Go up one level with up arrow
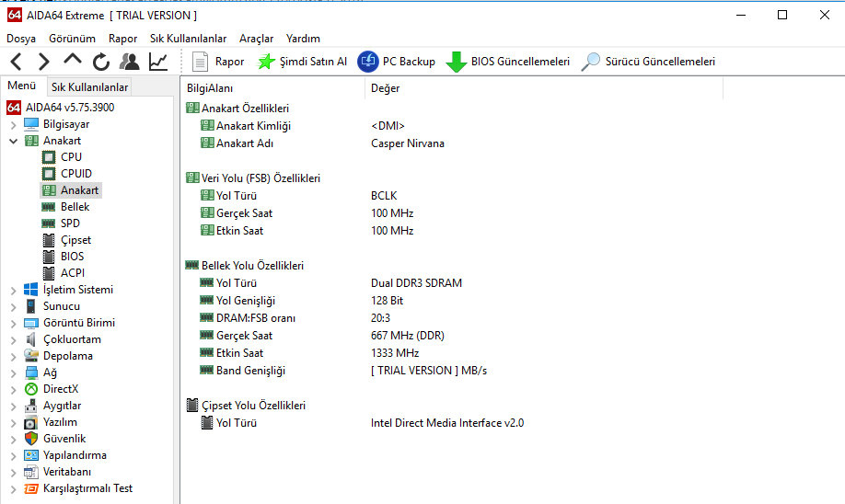The image size is (845, 504). coord(72,60)
